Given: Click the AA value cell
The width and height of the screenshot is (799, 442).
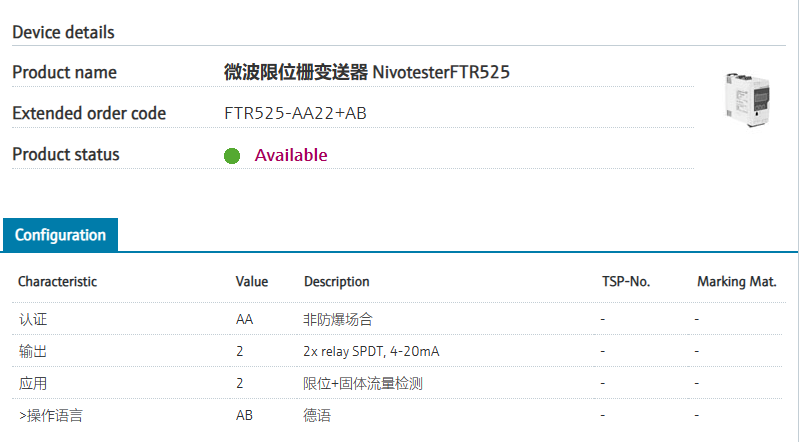Looking at the screenshot, I should (244, 320).
